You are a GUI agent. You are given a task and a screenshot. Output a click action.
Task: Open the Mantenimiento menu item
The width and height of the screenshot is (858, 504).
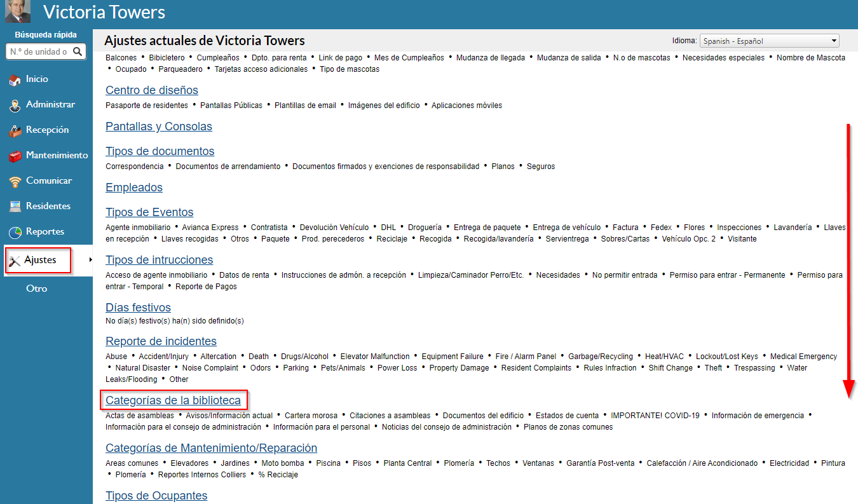pyautogui.click(x=57, y=155)
